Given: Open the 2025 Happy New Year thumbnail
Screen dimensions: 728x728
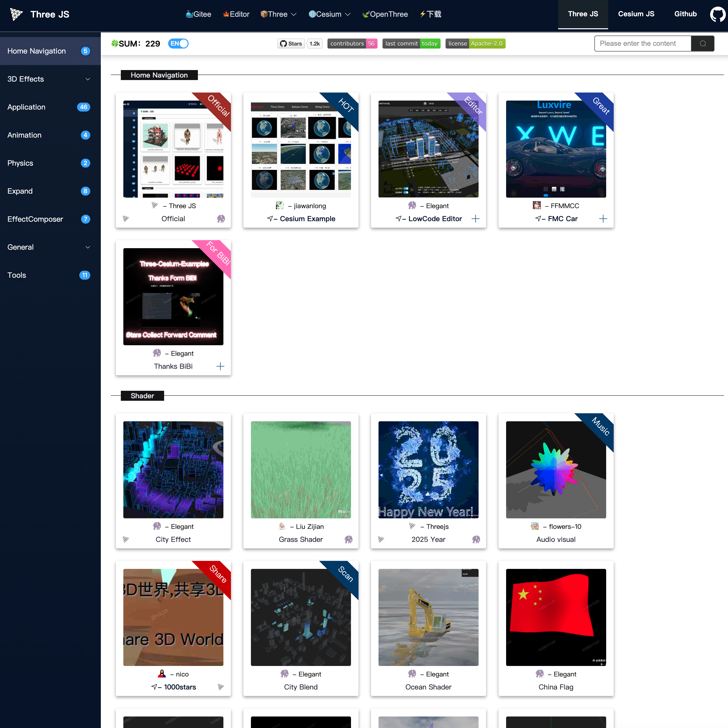Looking at the screenshot, I should click(x=429, y=470).
